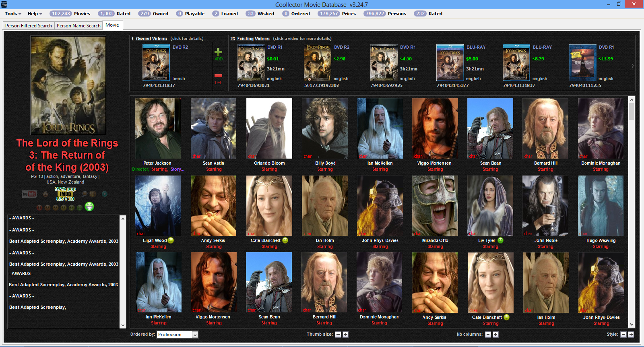Show the 33 Wished videos
This screenshot has width=644, height=347.
[x=260, y=14]
